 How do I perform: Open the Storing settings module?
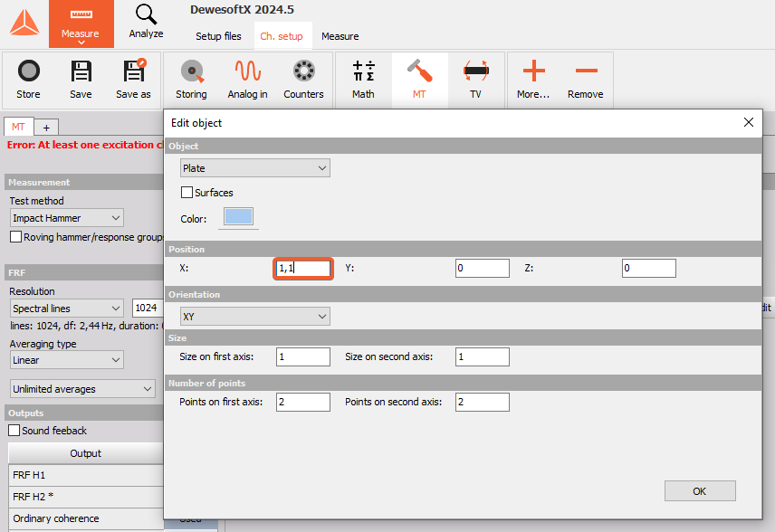point(191,80)
